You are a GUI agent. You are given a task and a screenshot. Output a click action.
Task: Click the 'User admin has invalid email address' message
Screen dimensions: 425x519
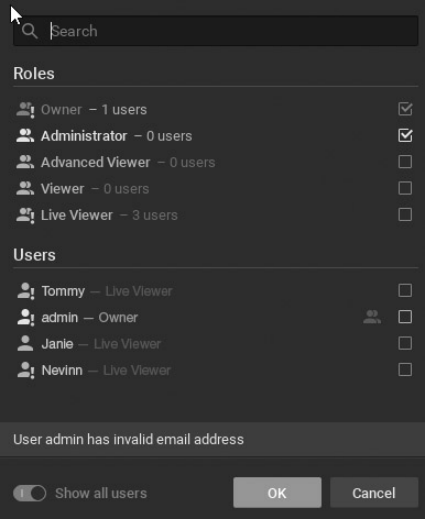click(x=129, y=439)
